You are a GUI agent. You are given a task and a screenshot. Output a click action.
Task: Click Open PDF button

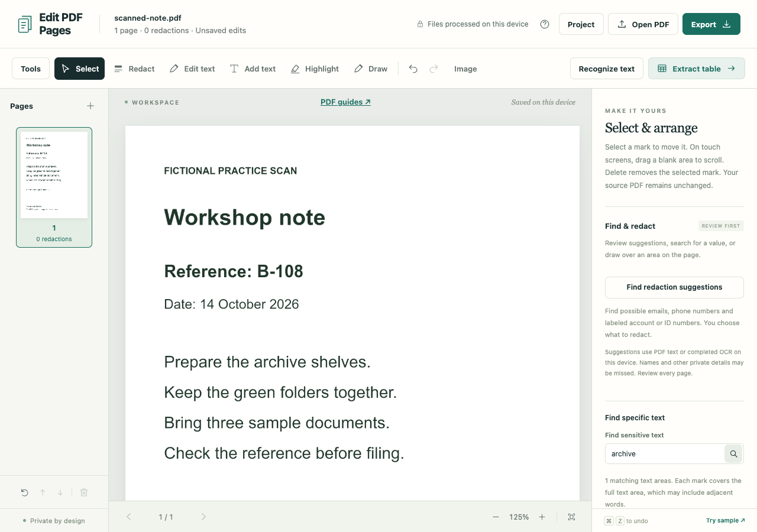(x=643, y=24)
